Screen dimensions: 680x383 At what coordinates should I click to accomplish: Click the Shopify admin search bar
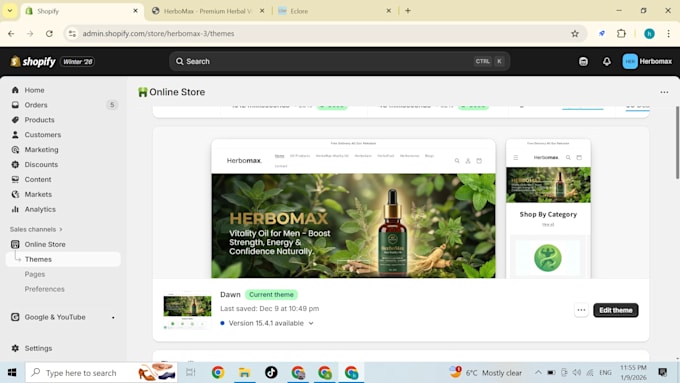[339, 62]
